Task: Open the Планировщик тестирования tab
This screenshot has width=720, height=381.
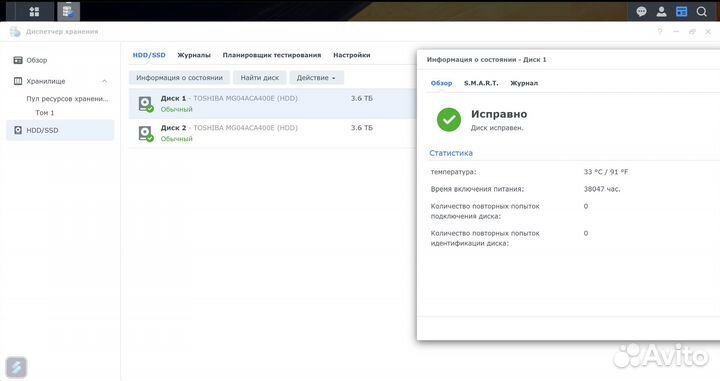Action: 272,55
